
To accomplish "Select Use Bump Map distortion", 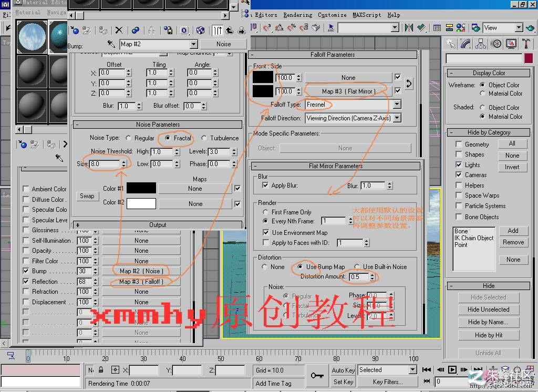I will (300, 267).
